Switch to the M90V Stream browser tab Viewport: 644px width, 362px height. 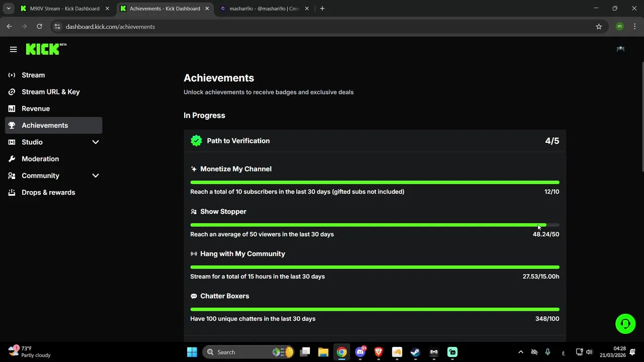click(64, 9)
